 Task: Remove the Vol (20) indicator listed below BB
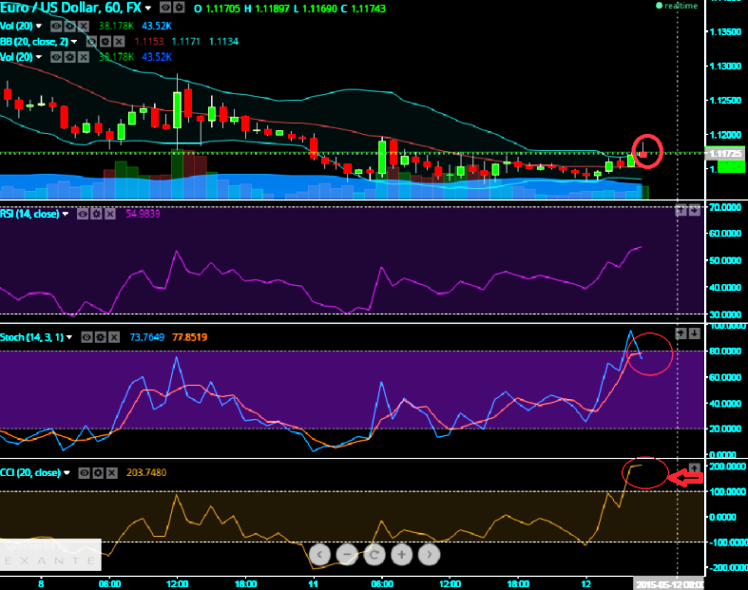(x=83, y=57)
